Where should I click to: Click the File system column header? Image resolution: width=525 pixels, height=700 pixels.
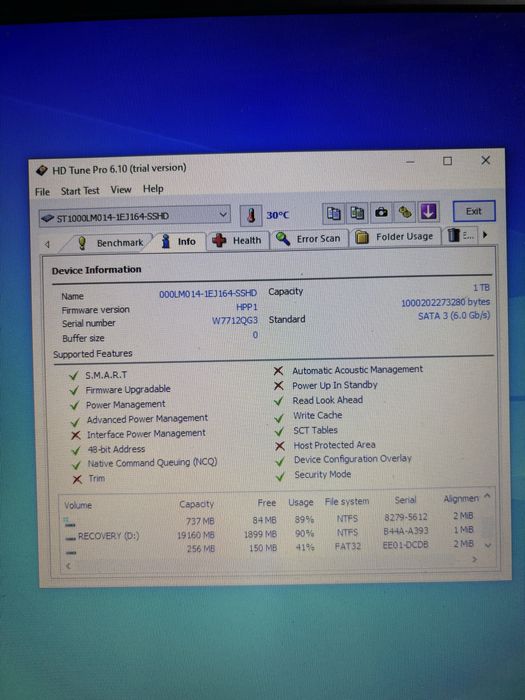pyautogui.click(x=347, y=501)
